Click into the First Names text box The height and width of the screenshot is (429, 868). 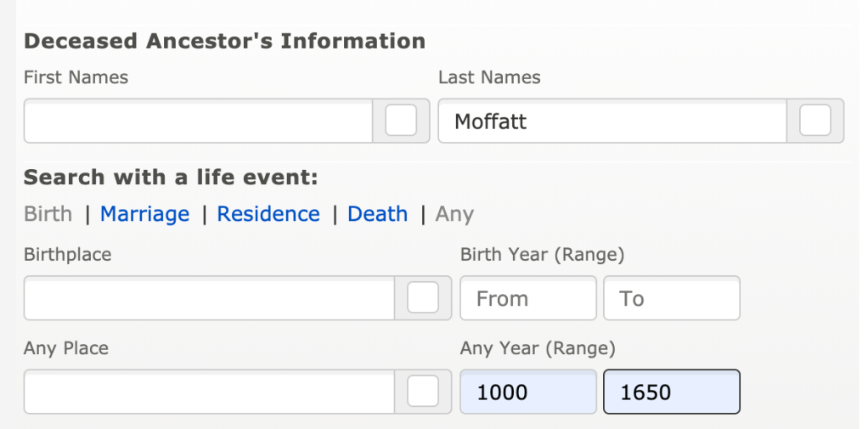point(198,121)
